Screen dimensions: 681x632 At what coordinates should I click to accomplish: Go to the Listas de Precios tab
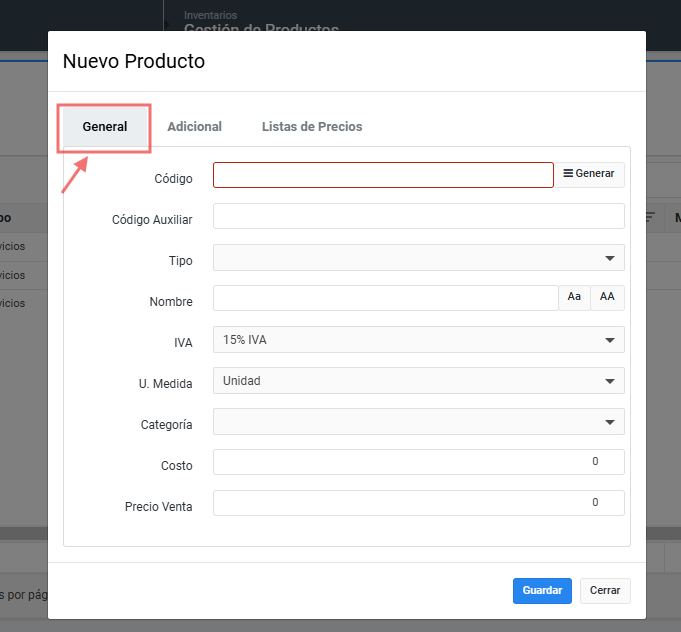pyautogui.click(x=312, y=127)
